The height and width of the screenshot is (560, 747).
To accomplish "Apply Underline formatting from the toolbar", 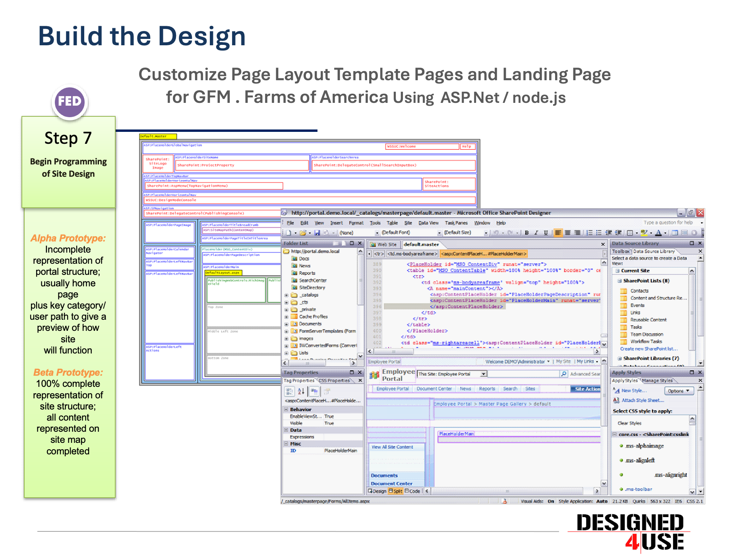I will [546, 233].
